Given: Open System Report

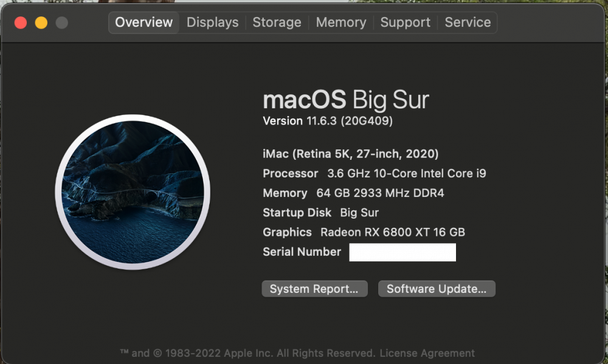Looking at the screenshot, I should coord(314,289).
